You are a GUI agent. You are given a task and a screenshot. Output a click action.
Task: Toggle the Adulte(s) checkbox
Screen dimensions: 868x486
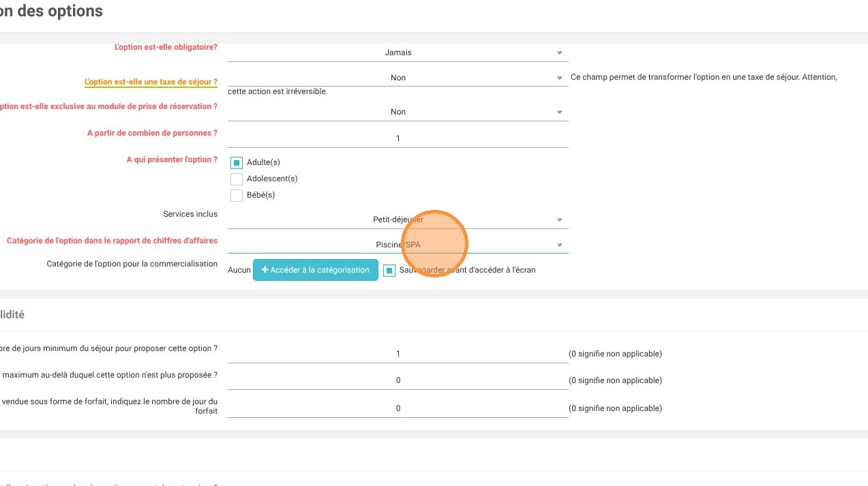coord(237,162)
